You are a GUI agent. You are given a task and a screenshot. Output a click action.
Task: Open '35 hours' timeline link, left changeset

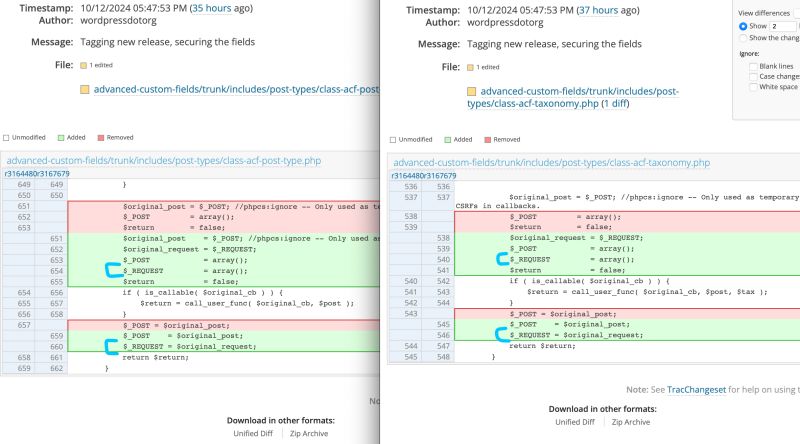[x=211, y=8]
